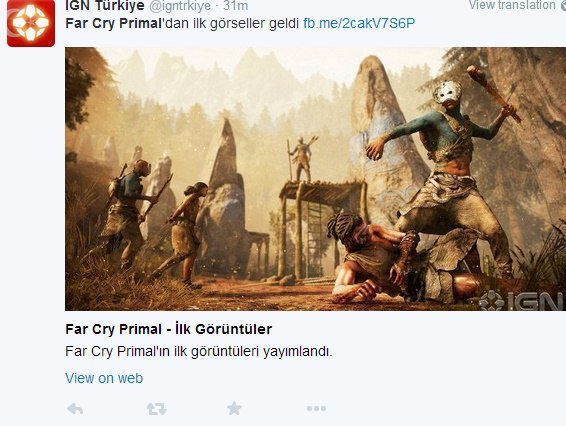Click the globe icon beside View translation
This screenshot has height=426, width=566.
(562, 5)
